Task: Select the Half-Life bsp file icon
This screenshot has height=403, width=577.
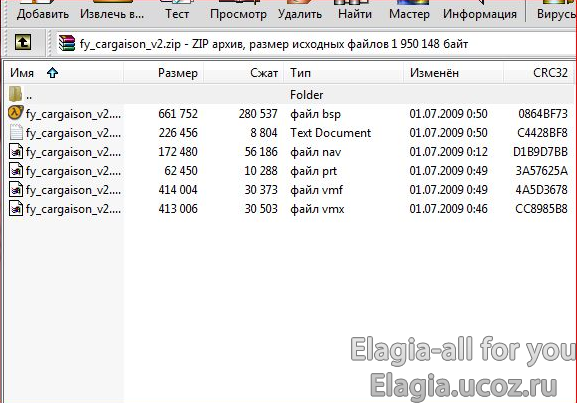Action: tap(15, 113)
